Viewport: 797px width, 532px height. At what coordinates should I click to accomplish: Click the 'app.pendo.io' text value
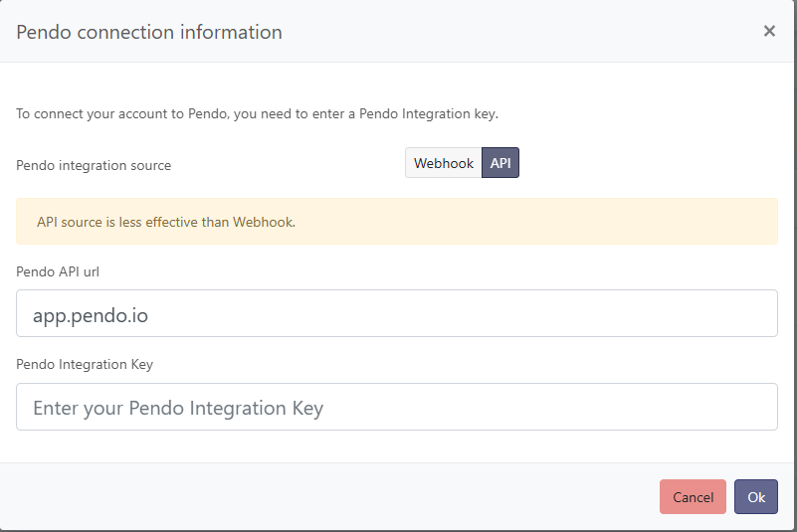pos(91,314)
